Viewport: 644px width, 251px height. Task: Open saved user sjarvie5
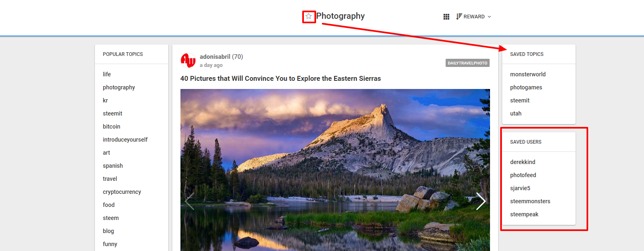coord(520,188)
